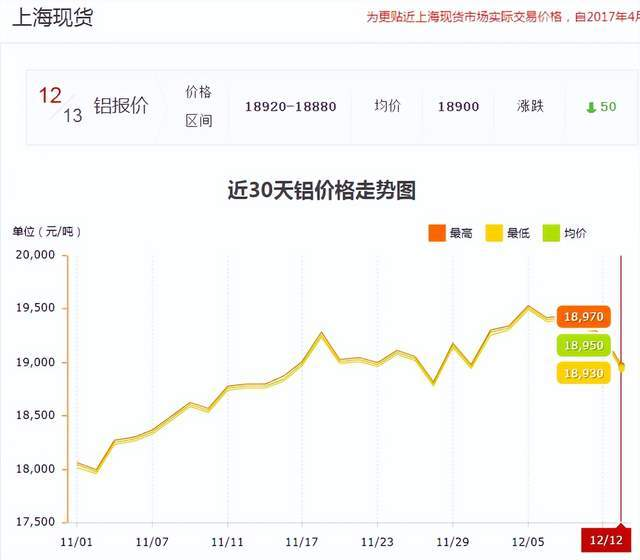
Task: Click the 12/05 date on the x-axis
Action: click(x=528, y=540)
